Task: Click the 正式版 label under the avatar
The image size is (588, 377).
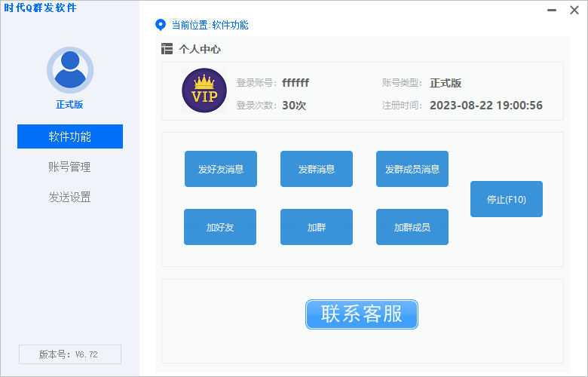Action: [70, 106]
